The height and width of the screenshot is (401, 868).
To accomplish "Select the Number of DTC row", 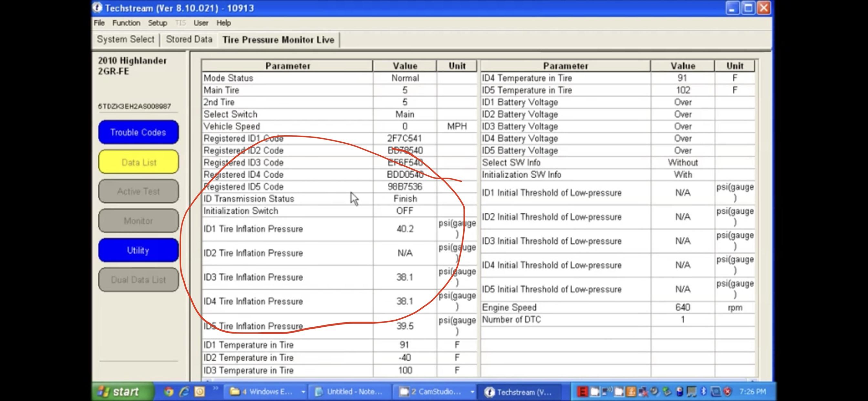I will click(618, 319).
